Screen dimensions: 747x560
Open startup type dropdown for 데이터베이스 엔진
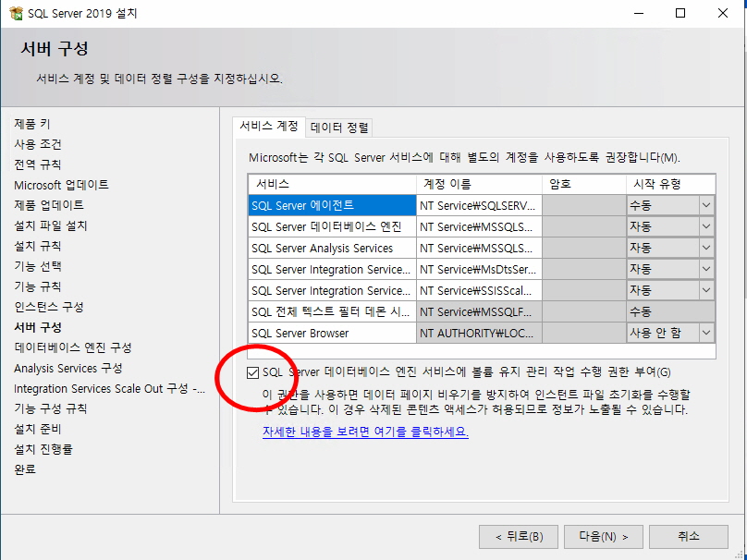click(x=706, y=226)
